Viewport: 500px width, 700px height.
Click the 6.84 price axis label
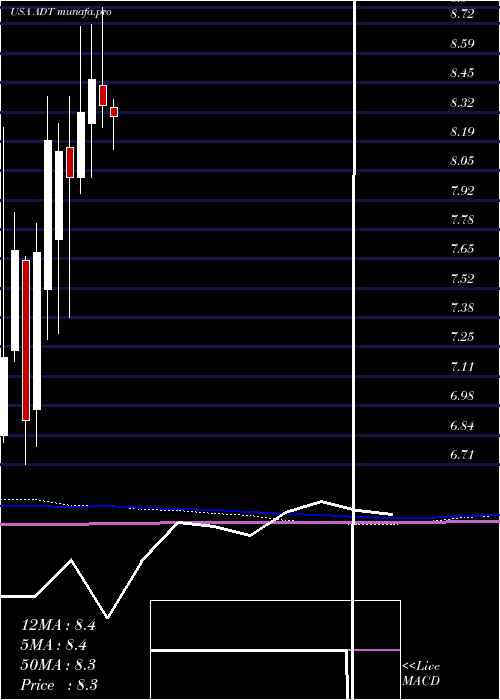coord(462,425)
